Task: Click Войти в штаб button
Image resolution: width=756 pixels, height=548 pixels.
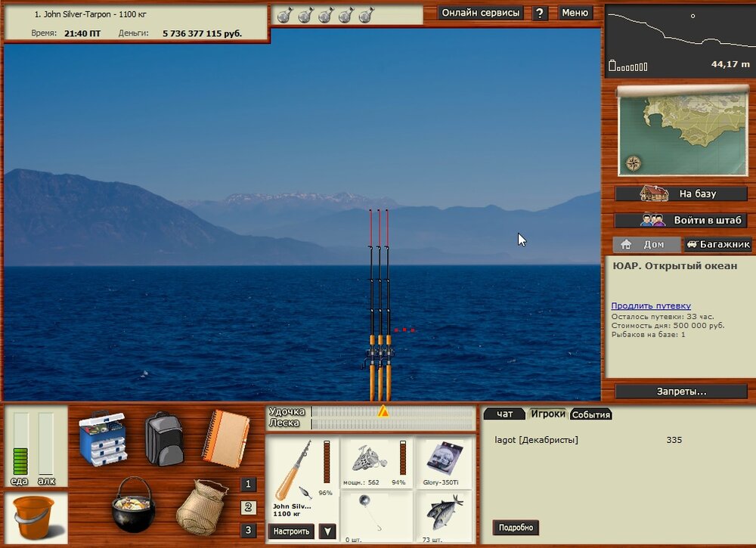Action: click(681, 220)
